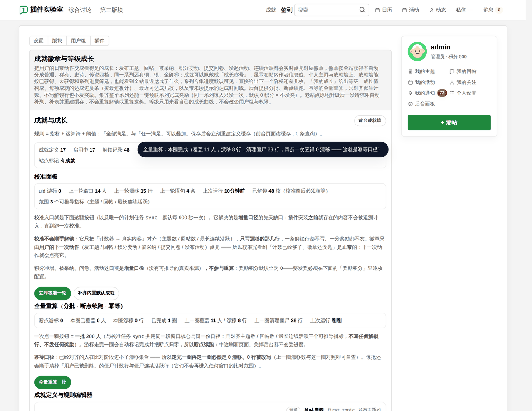532x411 pixels.
Task: Open the 我的关注 link
Action: coord(466,83)
